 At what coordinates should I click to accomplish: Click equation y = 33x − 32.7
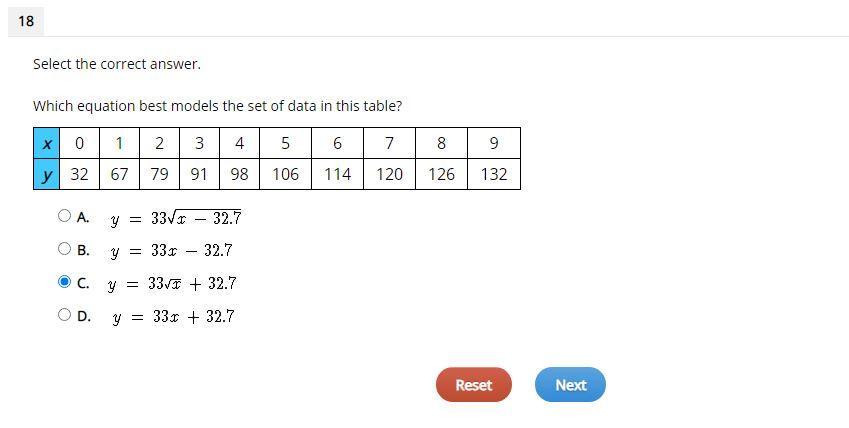pos(171,251)
